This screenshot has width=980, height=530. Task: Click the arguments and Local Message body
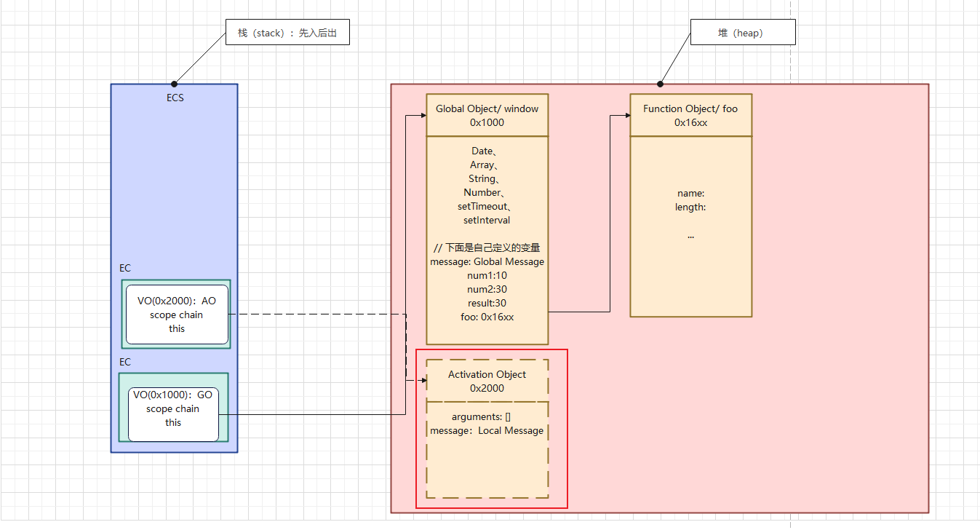pyautogui.click(x=487, y=449)
